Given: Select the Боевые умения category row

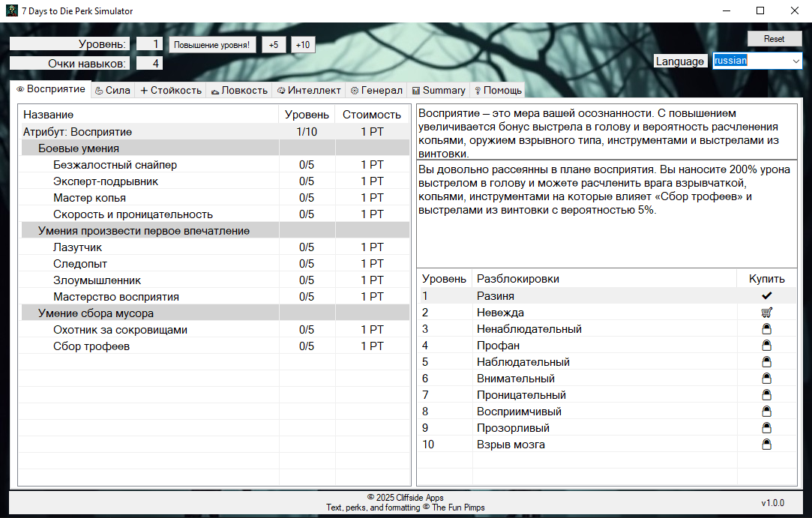Looking at the screenshot, I should tap(214, 148).
